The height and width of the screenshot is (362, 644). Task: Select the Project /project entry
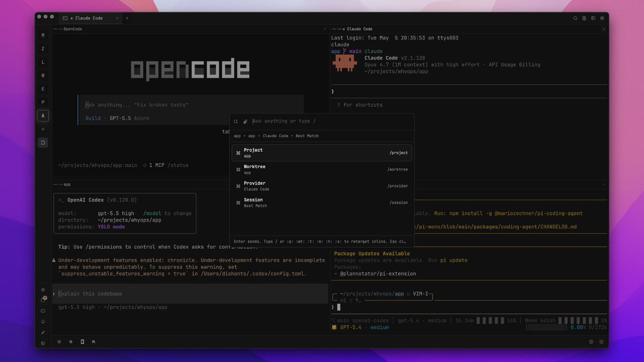point(322,153)
